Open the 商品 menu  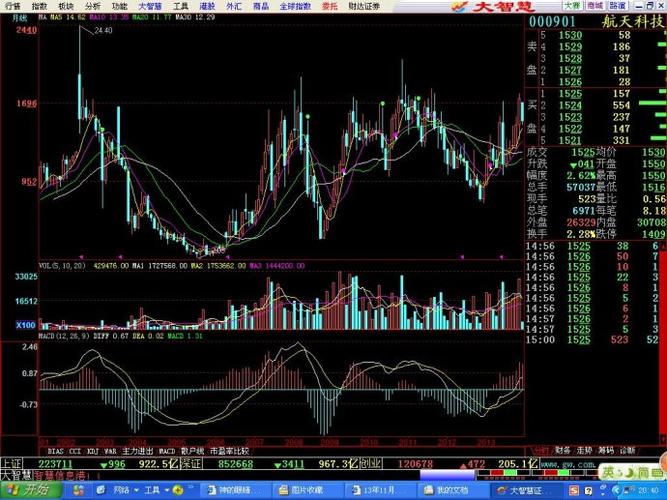tap(261, 6)
